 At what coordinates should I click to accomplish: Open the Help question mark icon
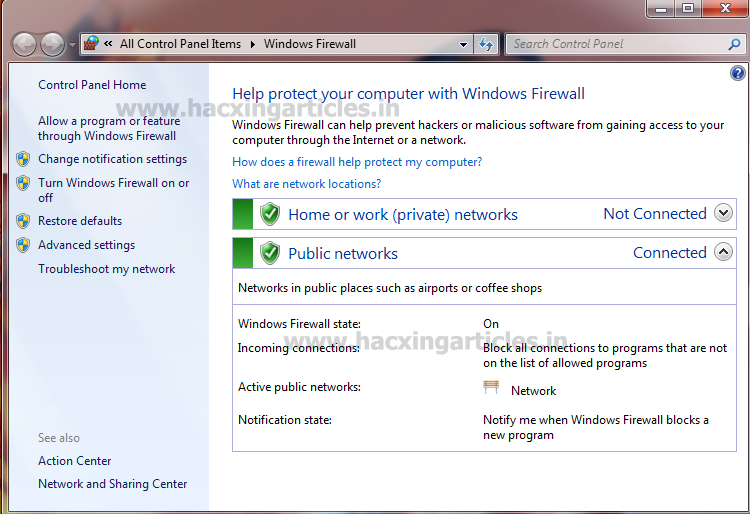tap(738, 73)
